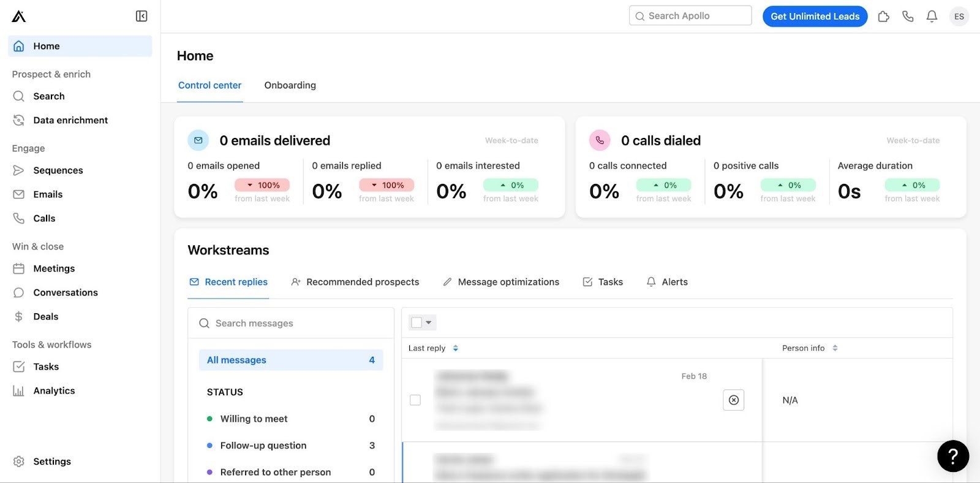980x483 pixels.
Task: Filter by Referred to other person
Action: [291, 472]
